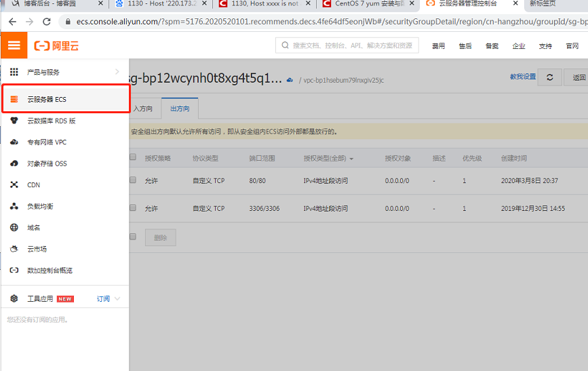Open 企业 in the top navigation
The image size is (588, 371).
[519, 45]
